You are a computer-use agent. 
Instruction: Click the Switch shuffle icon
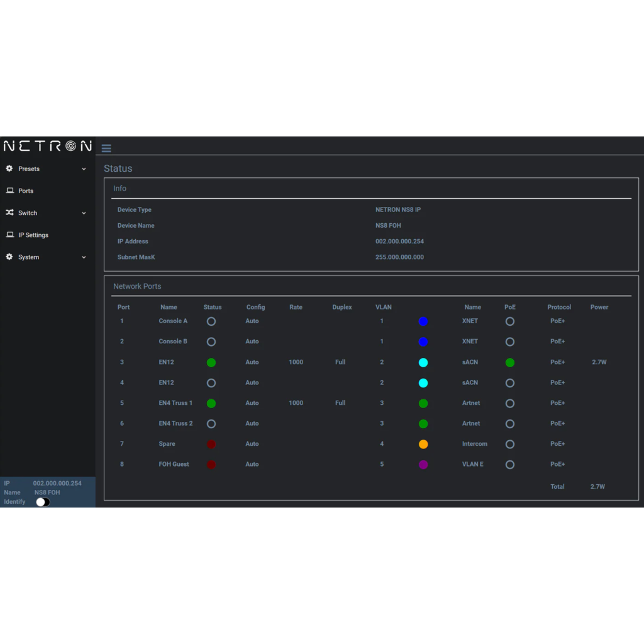(x=9, y=213)
